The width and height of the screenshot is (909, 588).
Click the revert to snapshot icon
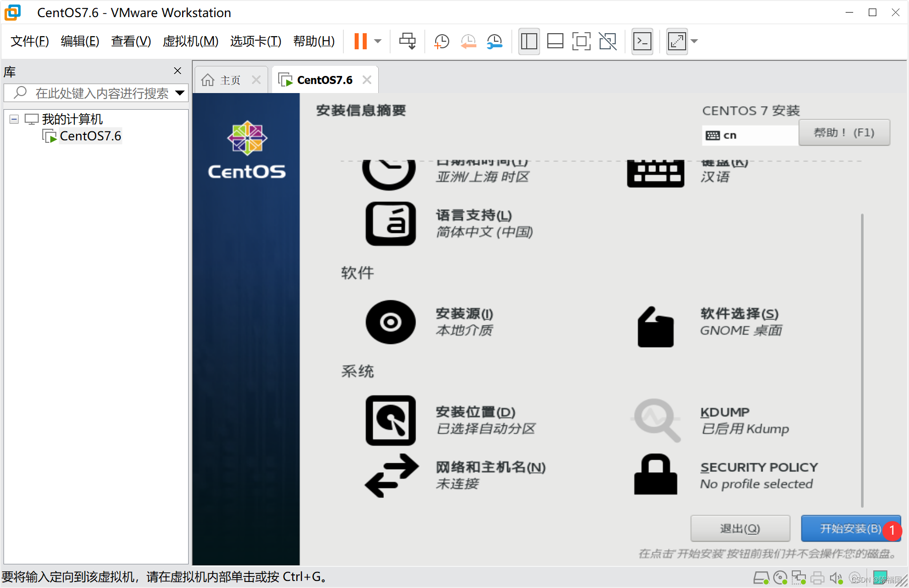coord(468,41)
